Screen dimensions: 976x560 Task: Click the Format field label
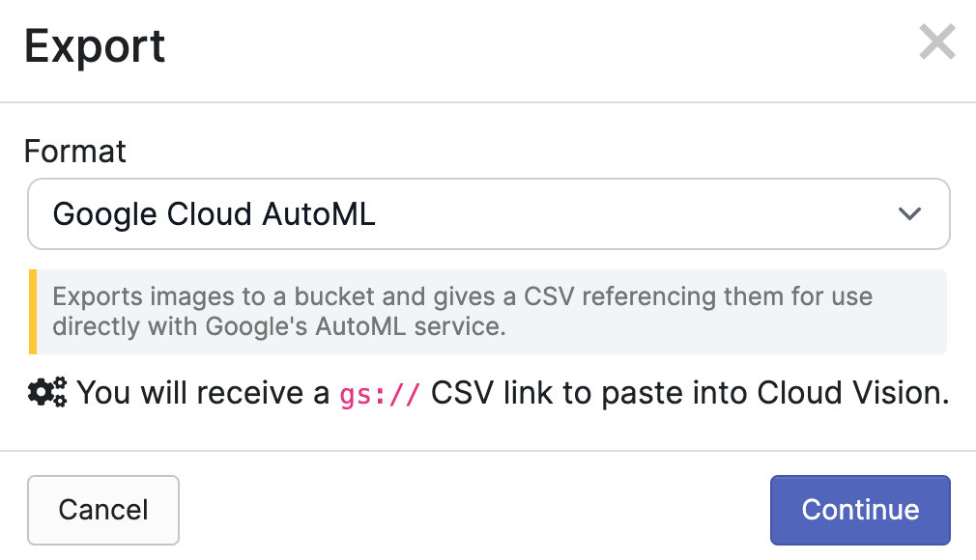pyautogui.click(x=75, y=152)
